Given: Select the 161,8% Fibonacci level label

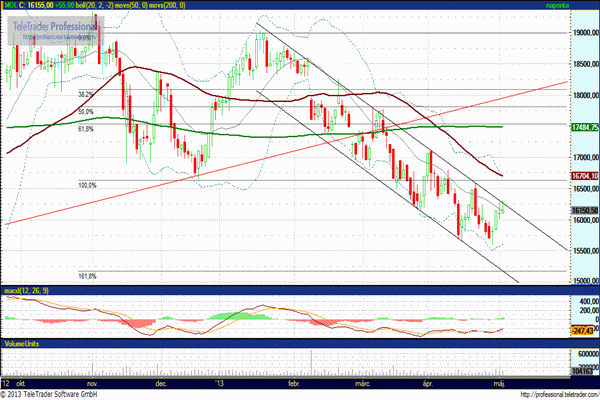Looking at the screenshot, I should pyautogui.click(x=87, y=276).
